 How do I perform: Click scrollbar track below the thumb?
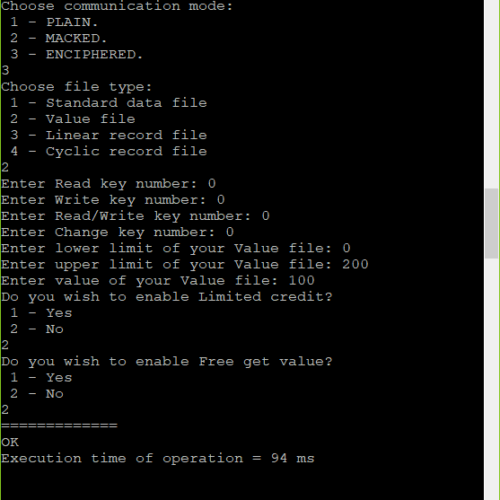point(492,379)
